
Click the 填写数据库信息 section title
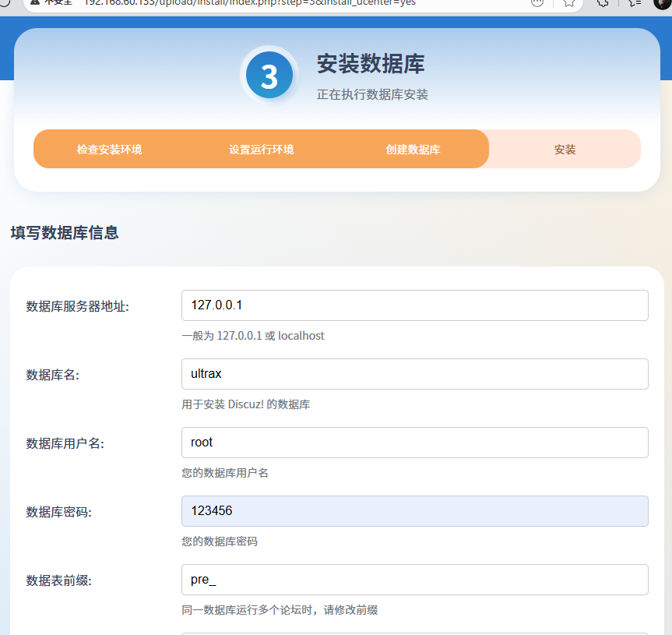(x=65, y=233)
